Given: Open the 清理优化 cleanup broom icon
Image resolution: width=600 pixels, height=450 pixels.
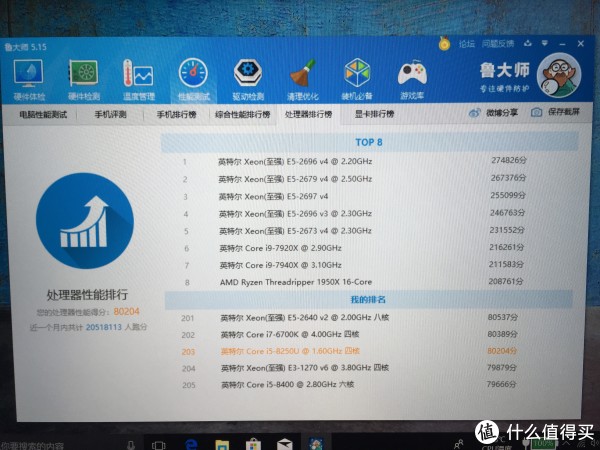Looking at the screenshot, I should click(x=303, y=80).
